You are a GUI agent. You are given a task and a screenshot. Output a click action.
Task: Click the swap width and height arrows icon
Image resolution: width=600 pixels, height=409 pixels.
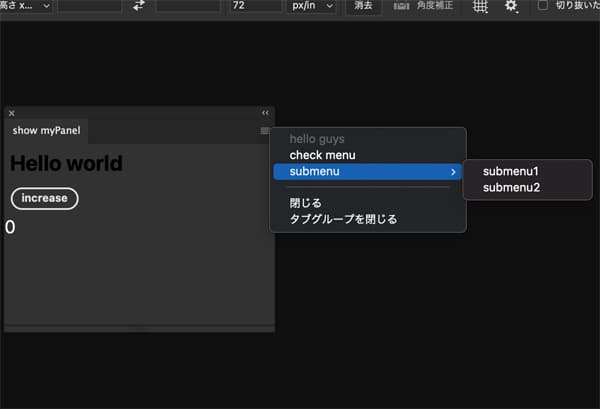pyautogui.click(x=139, y=5)
